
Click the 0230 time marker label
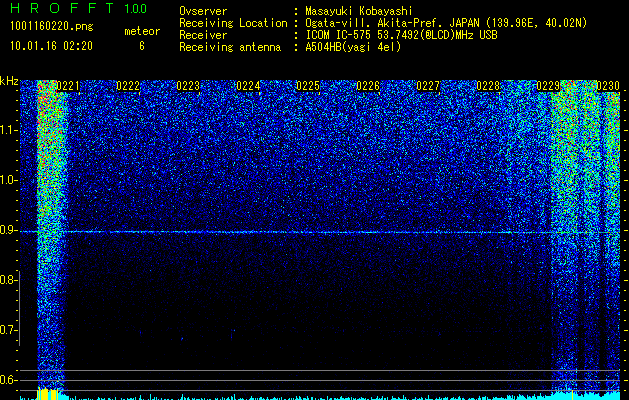click(608, 86)
